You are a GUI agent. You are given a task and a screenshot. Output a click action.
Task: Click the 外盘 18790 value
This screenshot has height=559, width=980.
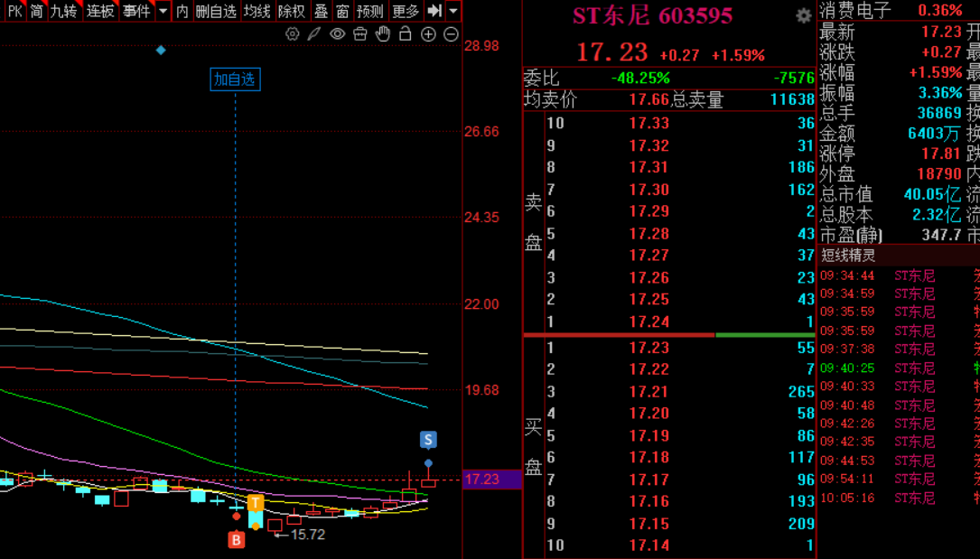pyautogui.click(x=939, y=174)
